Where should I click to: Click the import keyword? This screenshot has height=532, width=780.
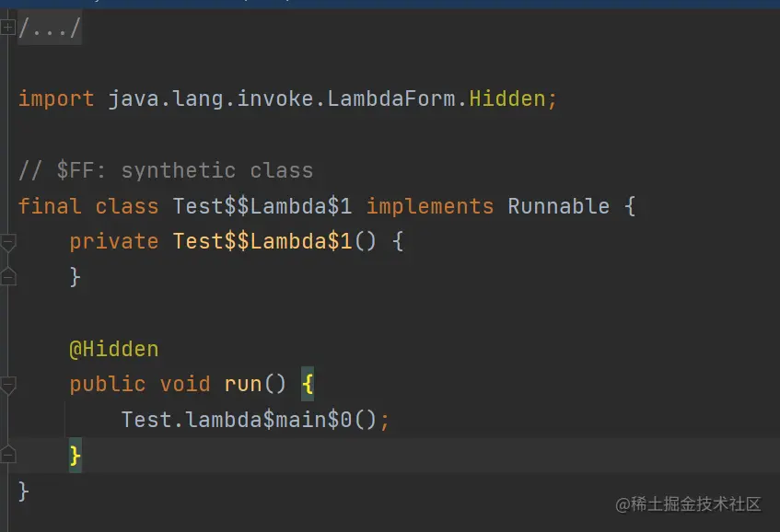56,98
